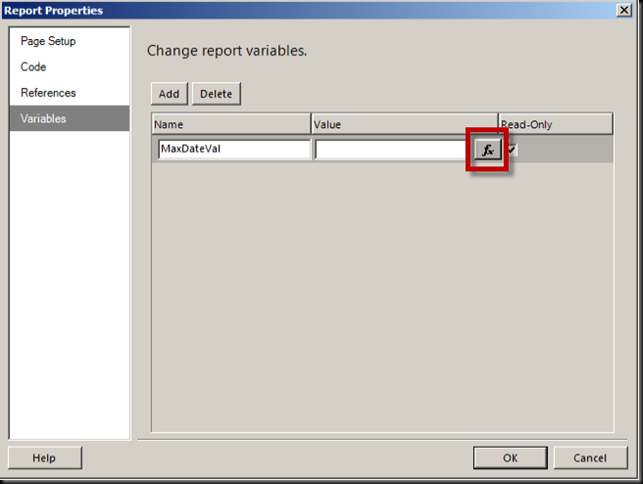The width and height of the screenshot is (643, 484).
Task: Open the Code page
Action: [x=34, y=67]
